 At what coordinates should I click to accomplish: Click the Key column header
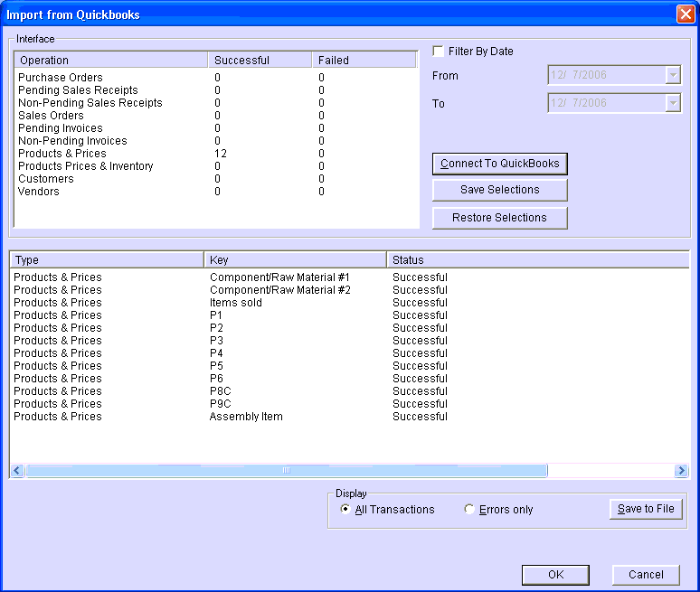click(295, 260)
